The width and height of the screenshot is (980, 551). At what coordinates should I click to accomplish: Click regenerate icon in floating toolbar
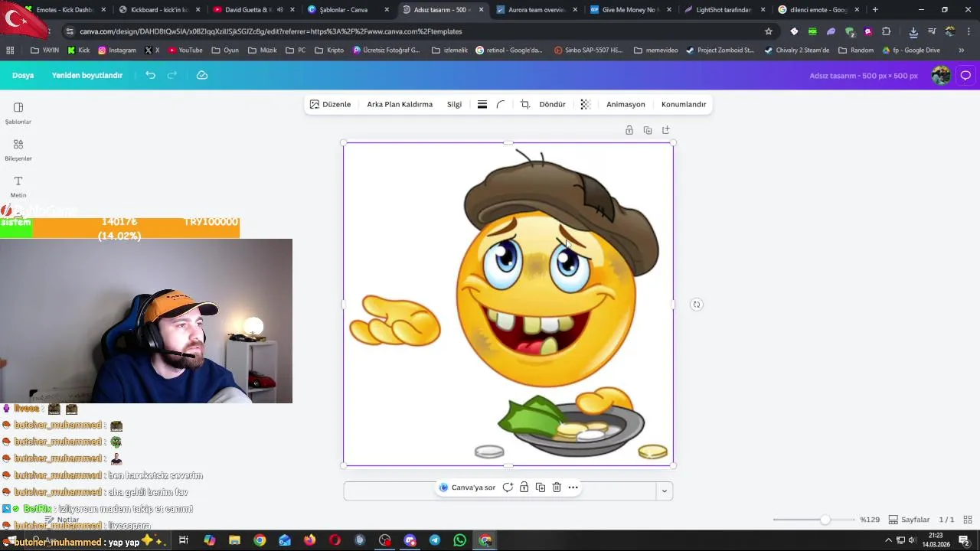tap(508, 487)
